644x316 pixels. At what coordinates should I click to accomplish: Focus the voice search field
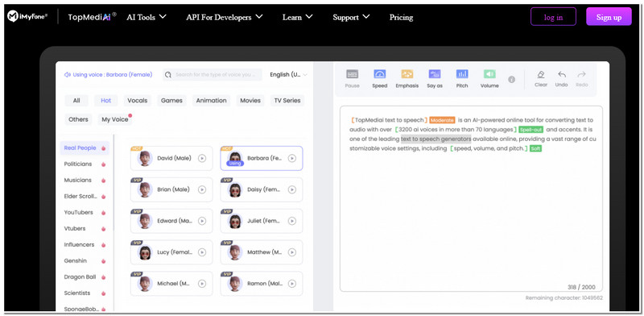213,74
